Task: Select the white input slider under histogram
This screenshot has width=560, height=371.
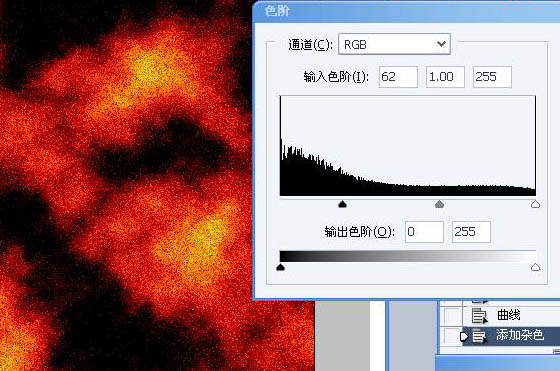Action: coord(535,204)
